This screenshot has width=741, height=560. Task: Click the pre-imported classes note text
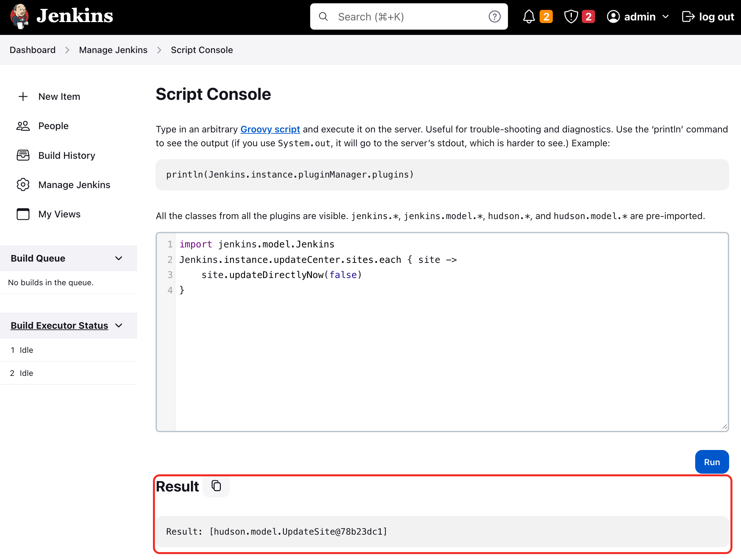pyautogui.click(x=430, y=216)
